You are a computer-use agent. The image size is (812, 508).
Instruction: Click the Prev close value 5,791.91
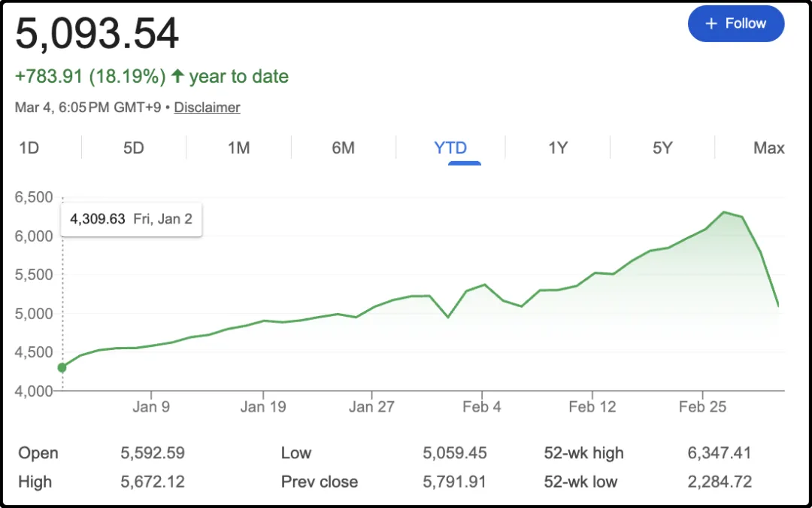tap(454, 482)
